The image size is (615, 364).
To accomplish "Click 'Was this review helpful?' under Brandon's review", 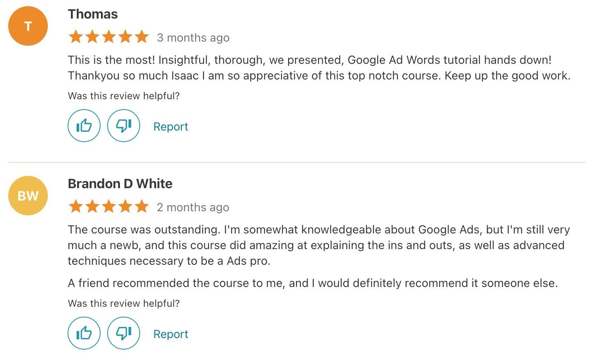I will click(124, 303).
